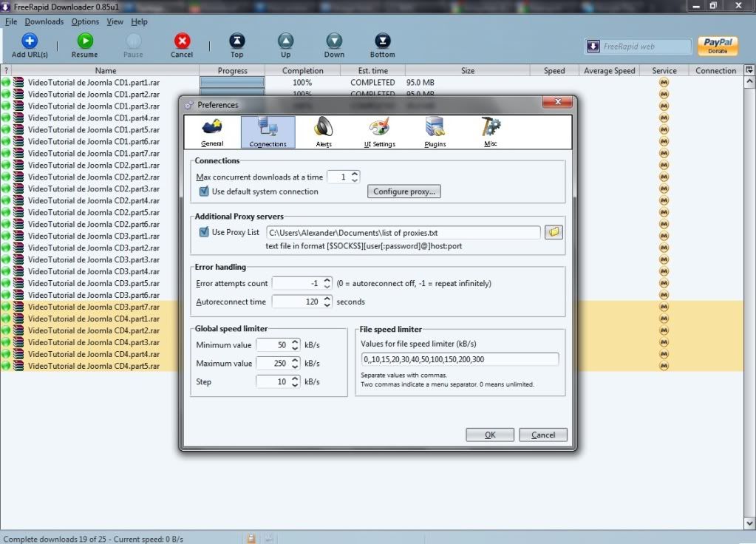Open the Misc preferences tab
This screenshot has height=544, width=756.
491,132
